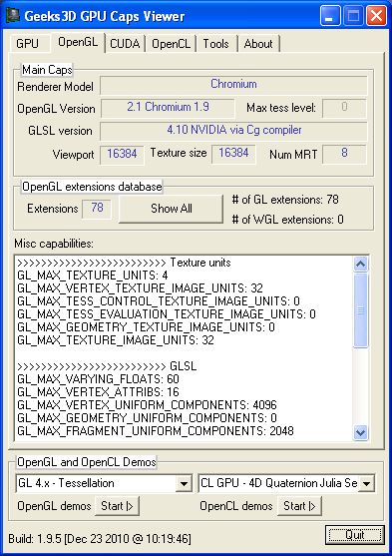The image size is (392, 556).
Task: Select the line GL_MAX_GEOMETRY_UNIFORM_COMPONENTS: 0
Action: (x=147, y=418)
